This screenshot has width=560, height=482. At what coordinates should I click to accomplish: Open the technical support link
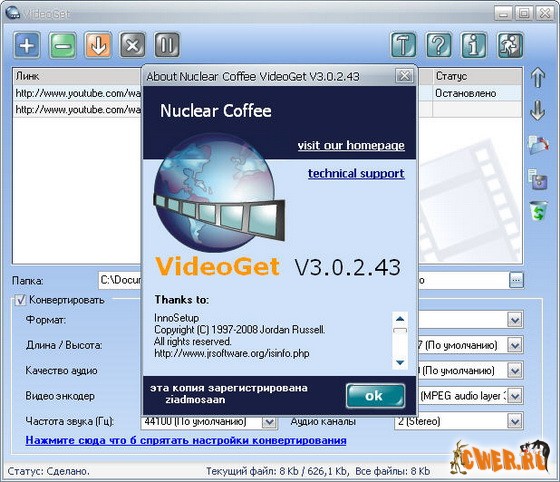pyautogui.click(x=356, y=174)
